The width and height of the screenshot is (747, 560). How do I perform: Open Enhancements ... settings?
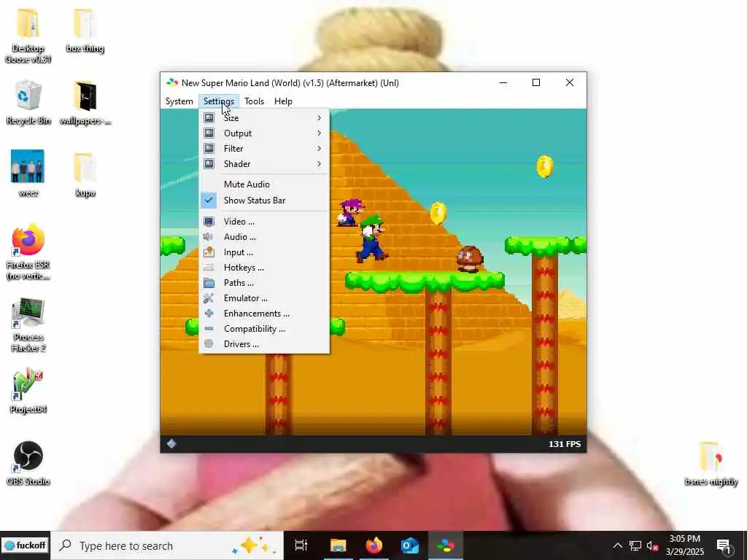(x=264, y=314)
